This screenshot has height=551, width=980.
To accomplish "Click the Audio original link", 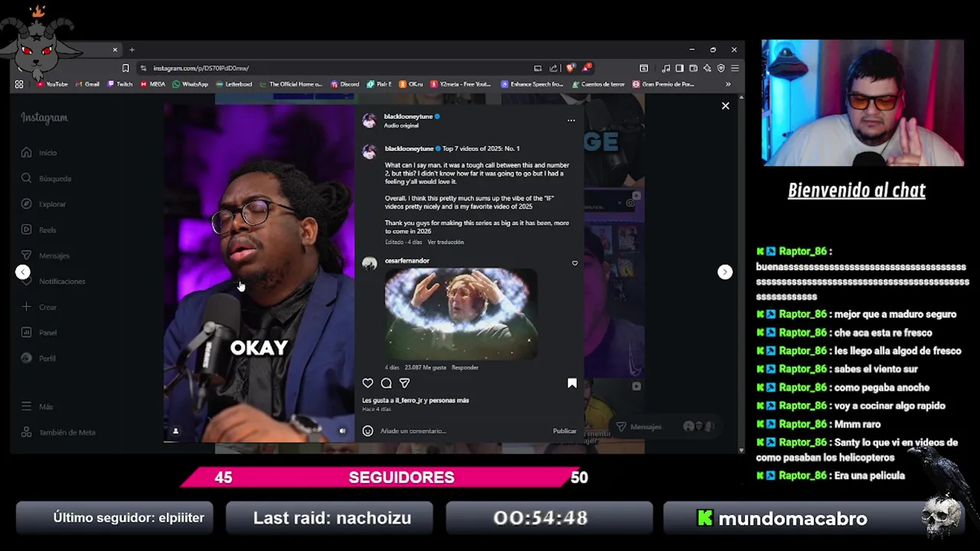I will click(x=401, y=126).
